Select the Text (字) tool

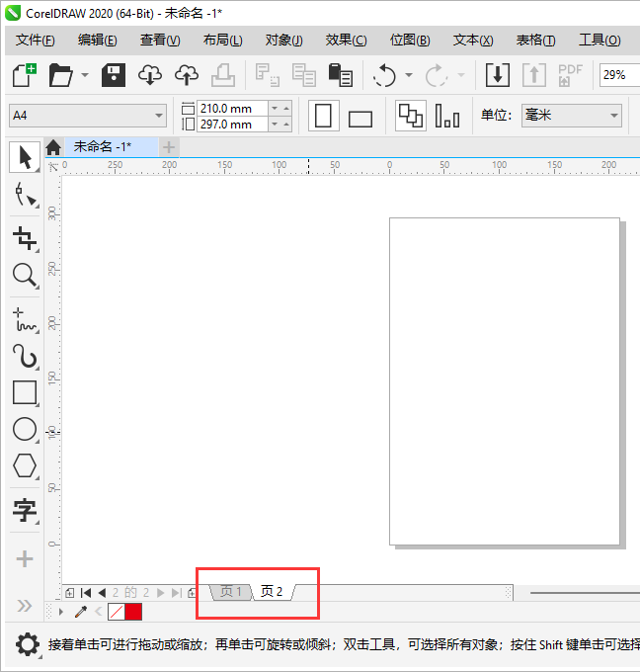pyautogui.click(x=25, y=510)
